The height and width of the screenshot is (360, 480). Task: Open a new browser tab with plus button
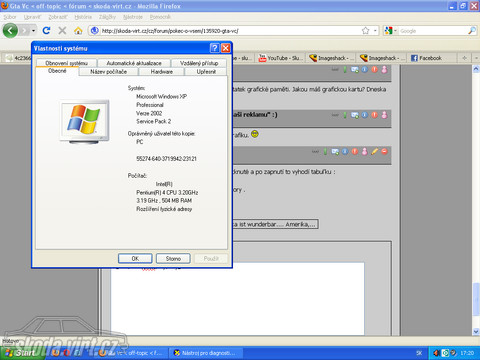464,58
